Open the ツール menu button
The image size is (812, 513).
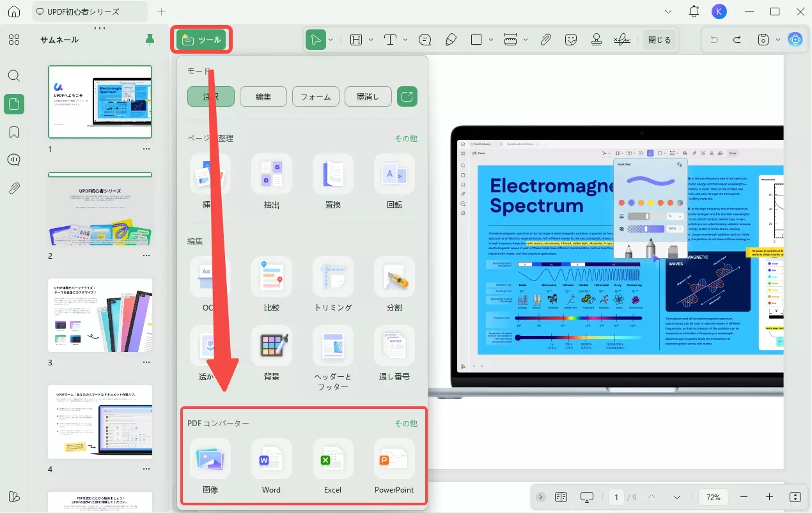[x=201, y=40]
